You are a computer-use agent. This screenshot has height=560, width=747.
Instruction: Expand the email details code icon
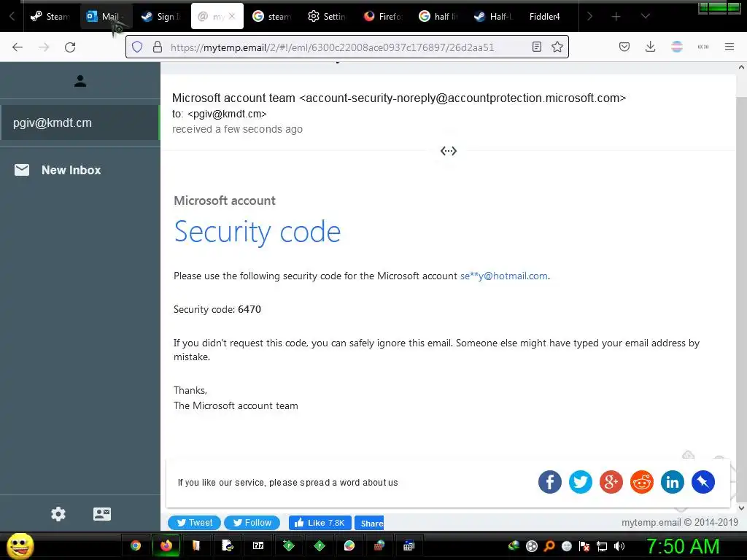pos(449,151)
